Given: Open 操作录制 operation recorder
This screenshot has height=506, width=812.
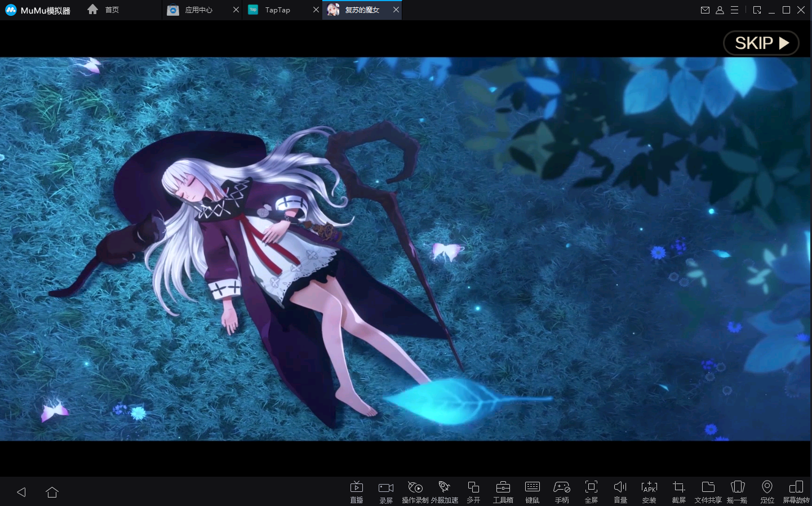Looking at the screenshot, I should click(415, 491).
